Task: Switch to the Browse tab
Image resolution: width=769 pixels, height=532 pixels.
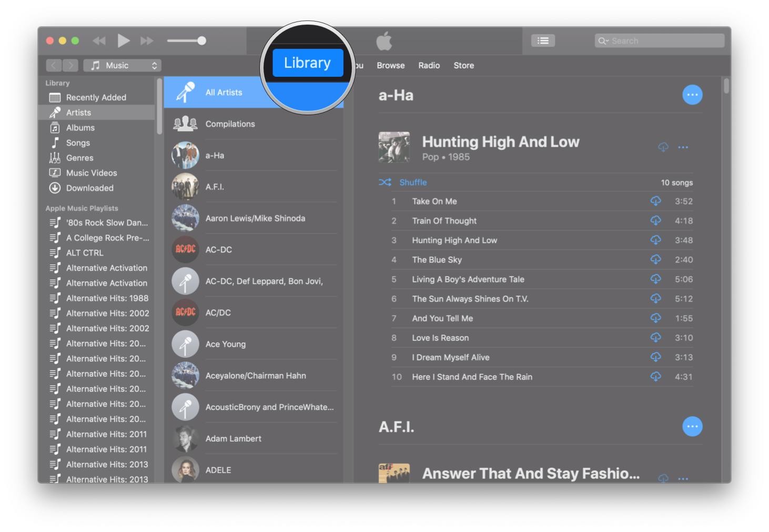Action: pyautogui.click(x=390, y=65)
